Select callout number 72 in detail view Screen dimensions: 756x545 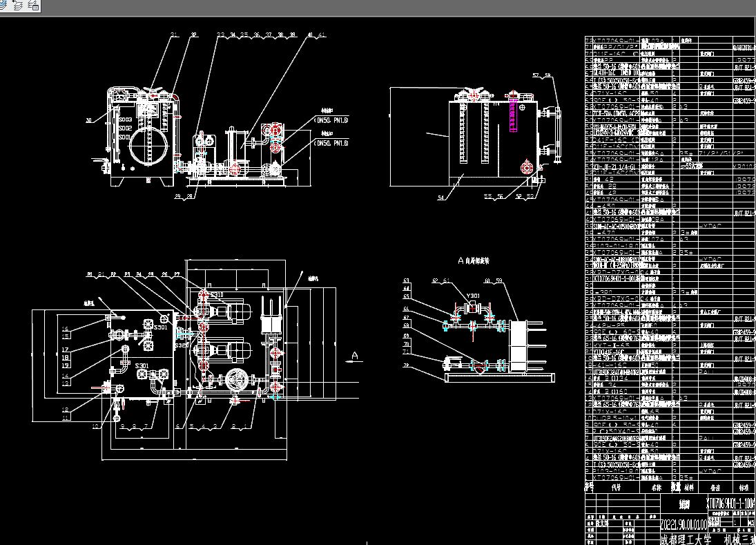406,365
